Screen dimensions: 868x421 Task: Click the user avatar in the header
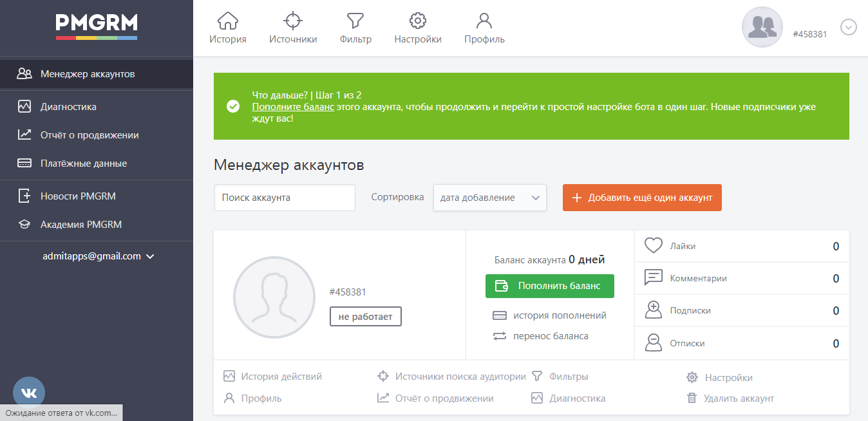point(762,27)
